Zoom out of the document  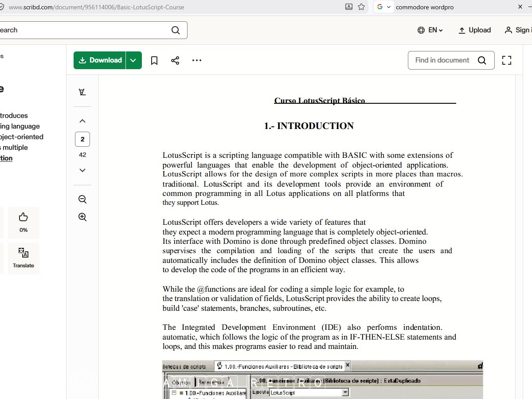point(82,199)
